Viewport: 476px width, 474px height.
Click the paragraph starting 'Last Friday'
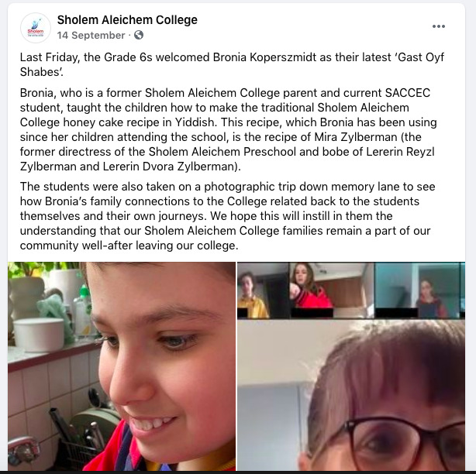[232, 64]
